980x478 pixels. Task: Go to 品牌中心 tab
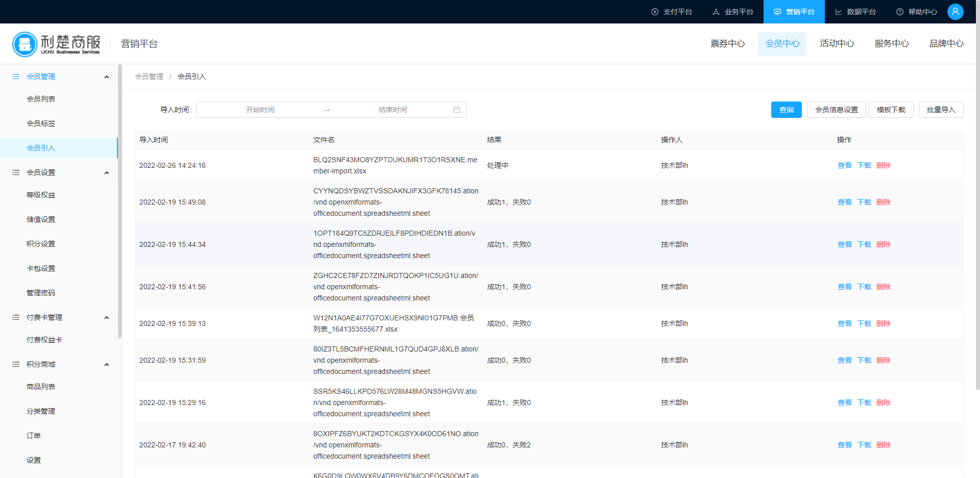point(946,44)
